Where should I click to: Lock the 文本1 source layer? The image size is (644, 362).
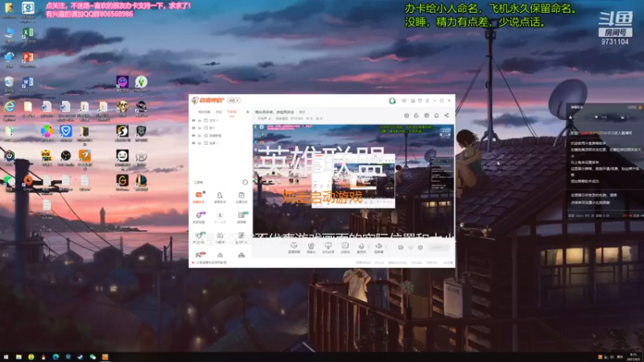[x=200, y=121]
